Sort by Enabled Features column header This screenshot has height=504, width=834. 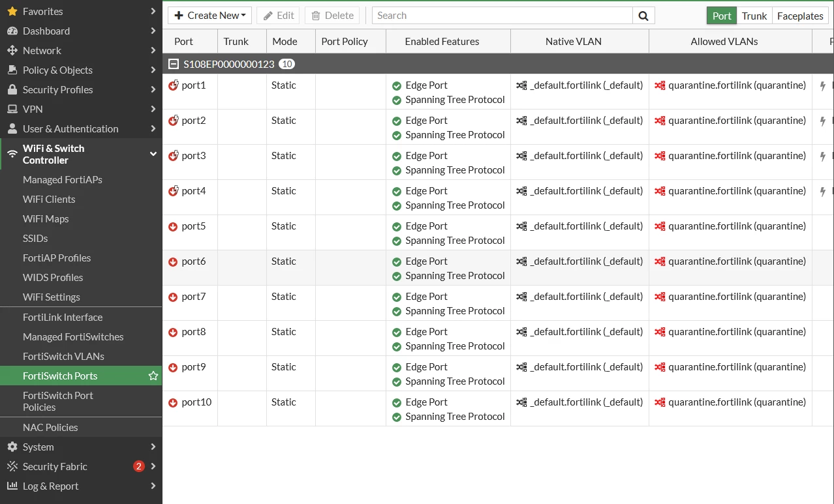pos(448,41)
